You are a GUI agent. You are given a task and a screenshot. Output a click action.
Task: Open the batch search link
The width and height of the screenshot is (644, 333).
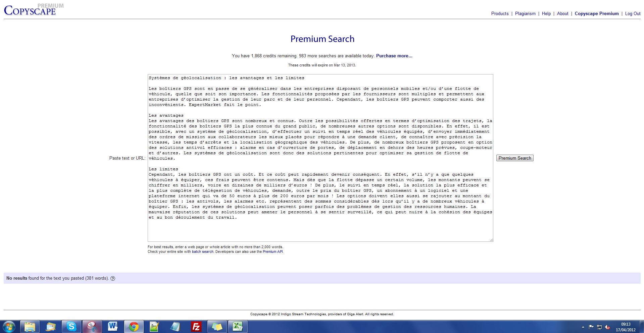coord(202,252)
